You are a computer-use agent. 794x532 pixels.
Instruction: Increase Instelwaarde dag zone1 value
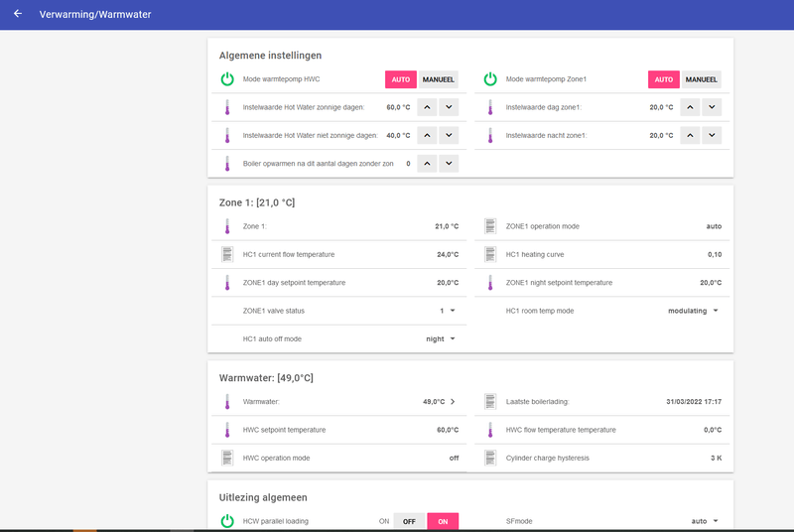tap(690, 107)
